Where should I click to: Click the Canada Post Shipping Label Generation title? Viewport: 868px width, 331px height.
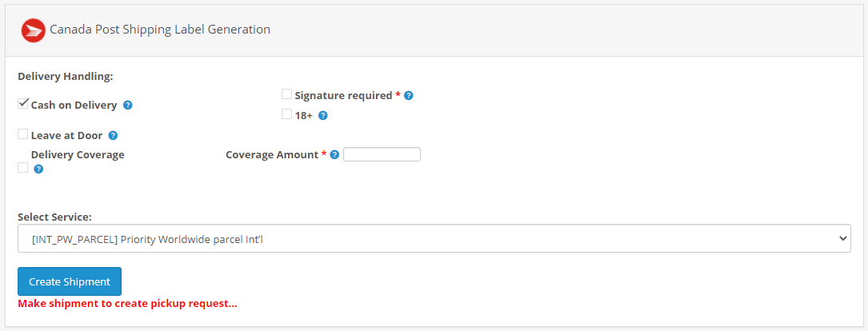[160, 30]
